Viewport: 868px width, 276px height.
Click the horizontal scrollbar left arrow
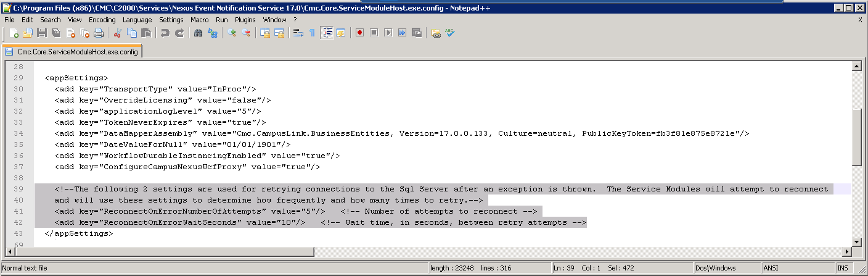[11, 251]
